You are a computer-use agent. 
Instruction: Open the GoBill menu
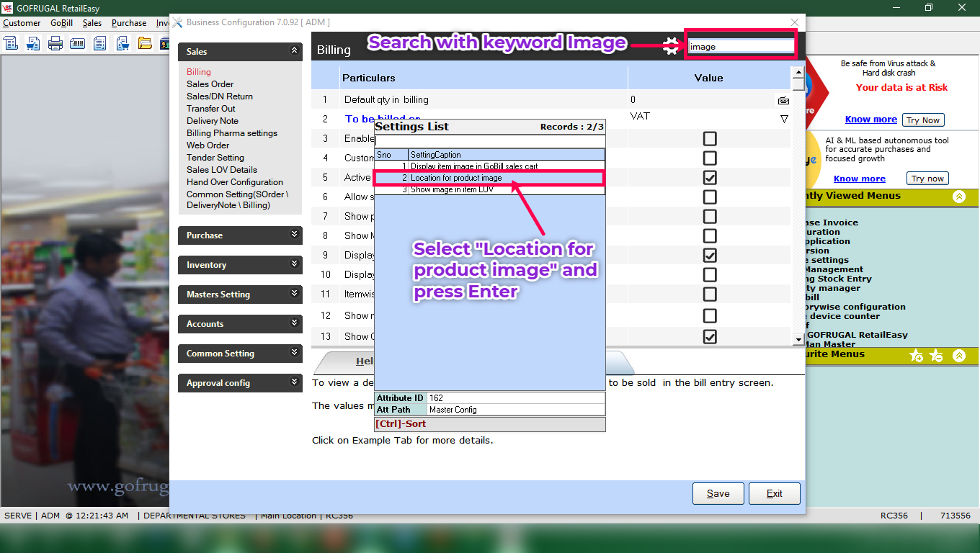pyautogui.click(x=61, y=23)
